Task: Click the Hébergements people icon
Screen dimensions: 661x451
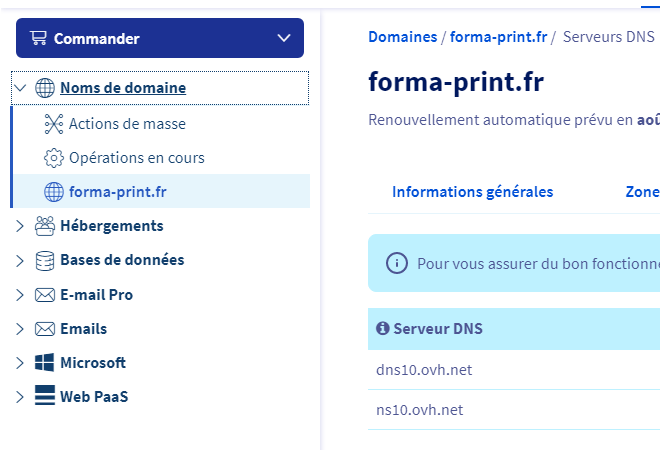Action: click(45, 226)
